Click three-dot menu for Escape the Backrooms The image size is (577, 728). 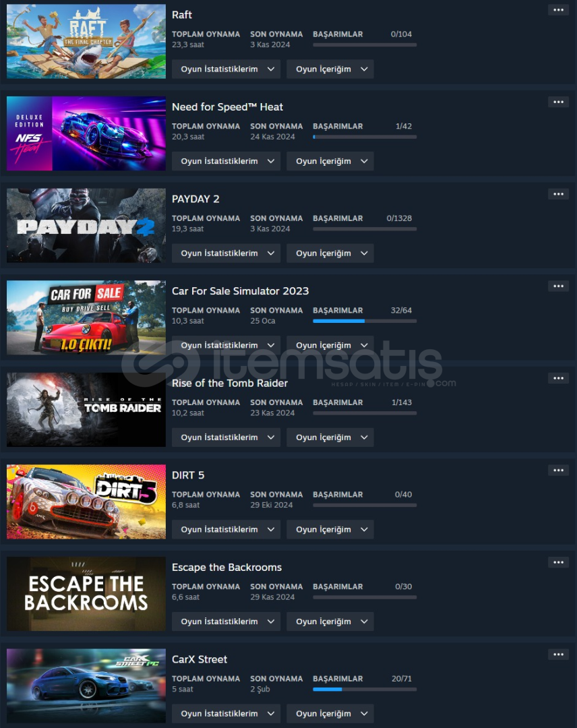click(x=558, y=562)
